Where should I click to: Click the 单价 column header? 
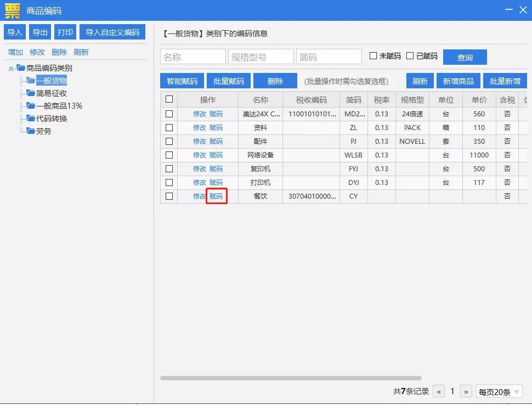(479, 100)
